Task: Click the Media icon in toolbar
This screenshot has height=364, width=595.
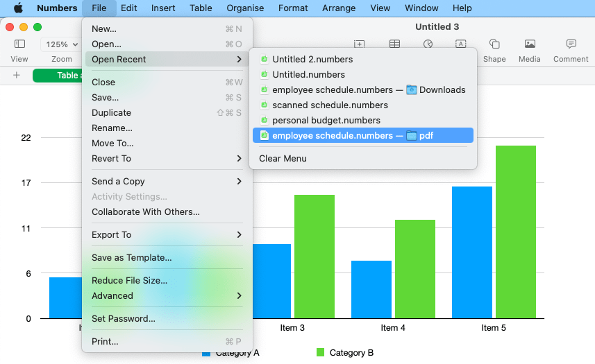Action: 530,44
